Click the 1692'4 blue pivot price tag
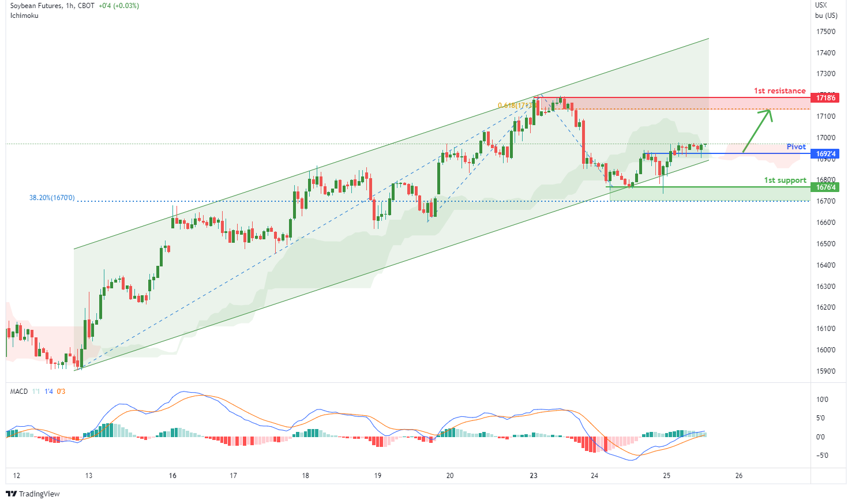 click(x=825, y=154)
